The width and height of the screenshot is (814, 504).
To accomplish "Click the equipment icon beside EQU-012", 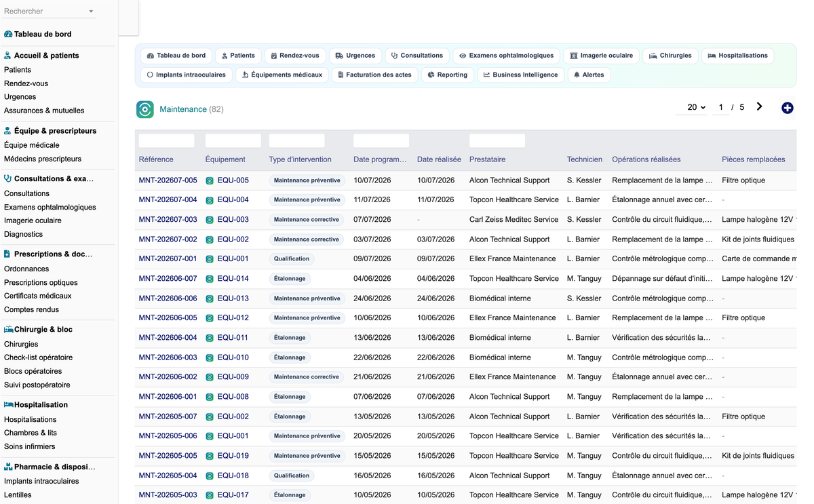I will coord(210,318).
